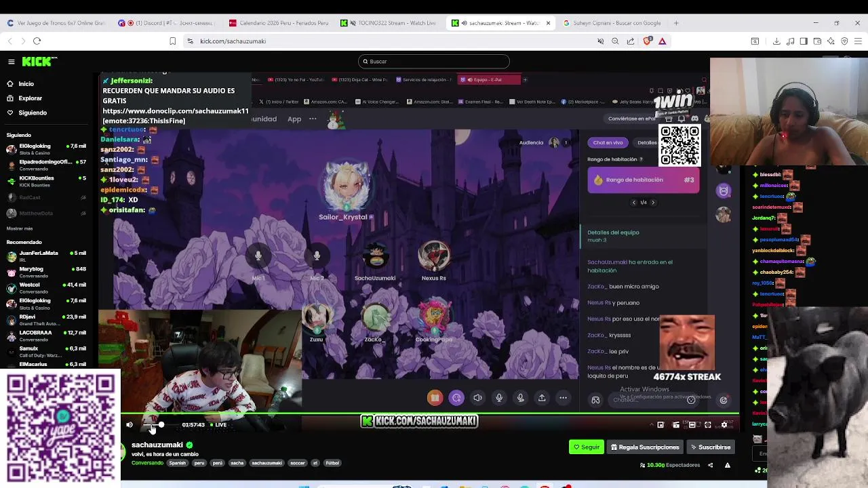
Task: Open KICKBounties channel in the sidebar
Action: click(46, 181)
